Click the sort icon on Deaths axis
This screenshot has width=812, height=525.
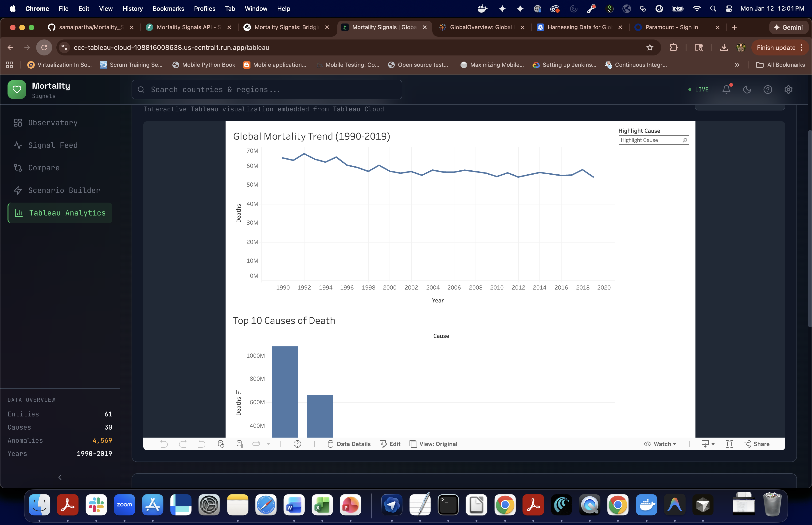coord(238,392)
